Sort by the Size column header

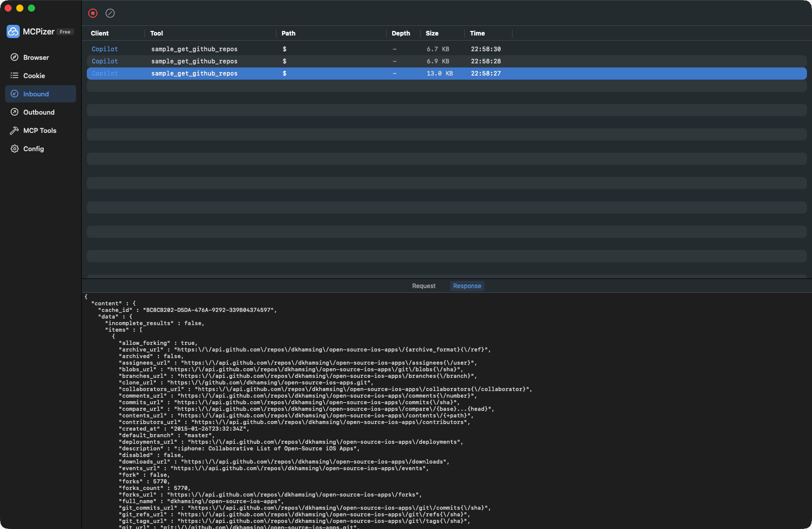[x=432, y=33]
